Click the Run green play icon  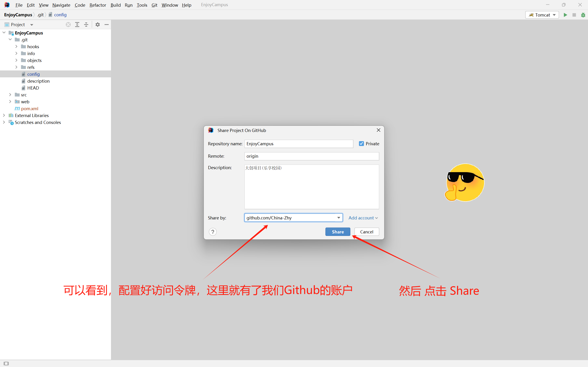[565, 15]
